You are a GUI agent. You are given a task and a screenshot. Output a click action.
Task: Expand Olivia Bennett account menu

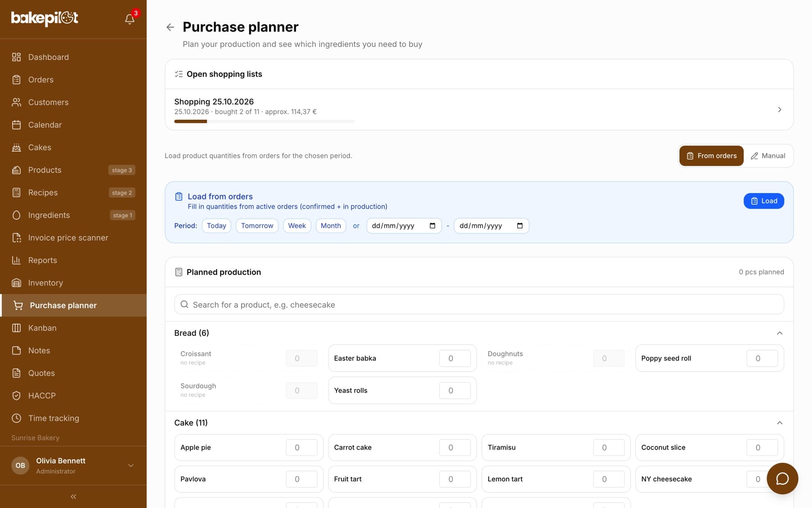pos(131,466)
